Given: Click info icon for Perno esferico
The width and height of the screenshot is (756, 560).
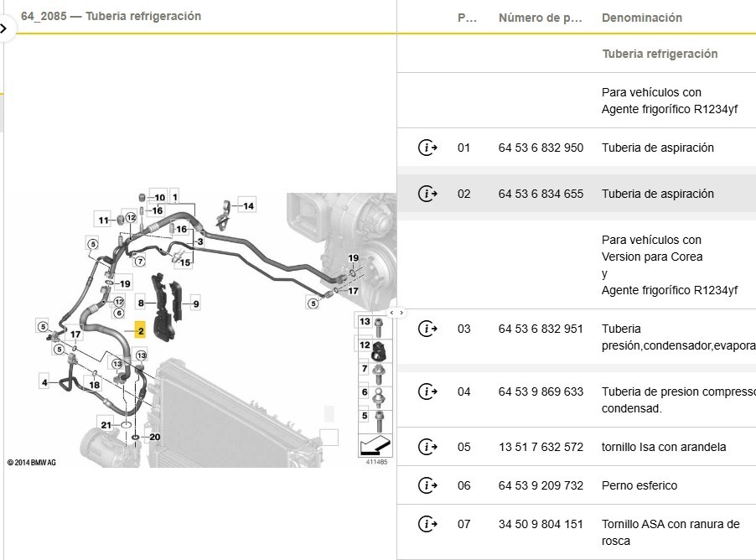Looking at the screenshot, I should (427, 485).
